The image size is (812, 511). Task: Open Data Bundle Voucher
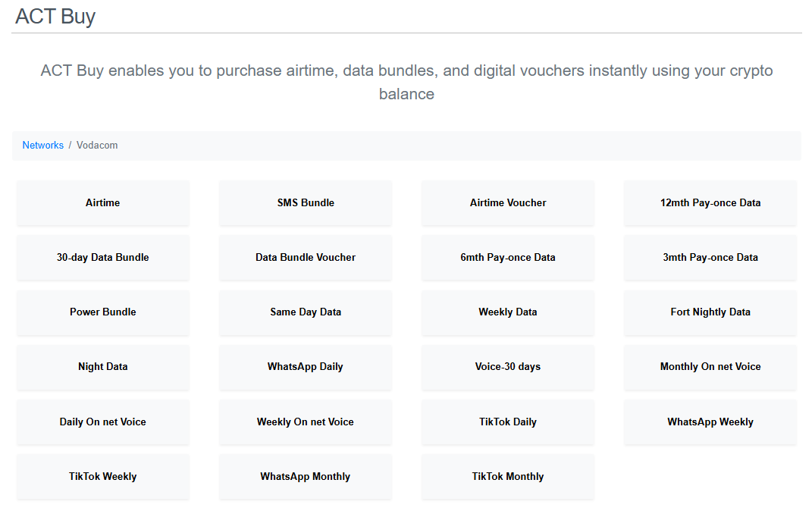(306, 257)
